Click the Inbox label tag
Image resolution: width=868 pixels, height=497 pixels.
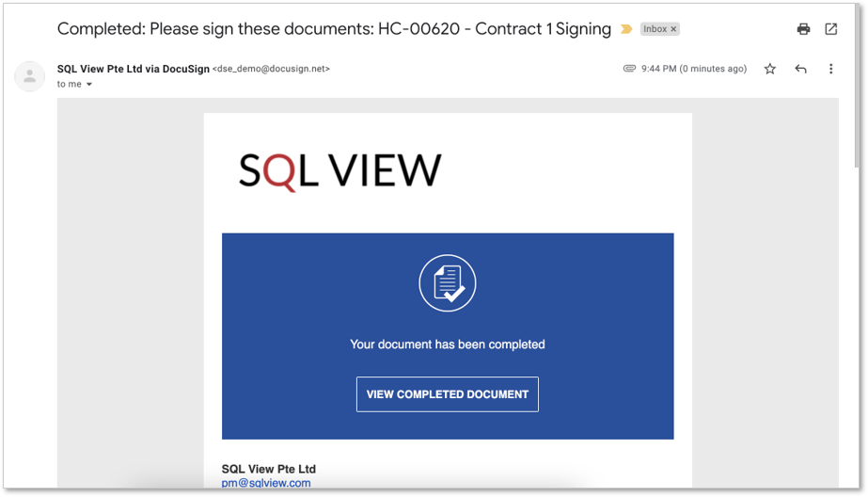tap(655, 29)
